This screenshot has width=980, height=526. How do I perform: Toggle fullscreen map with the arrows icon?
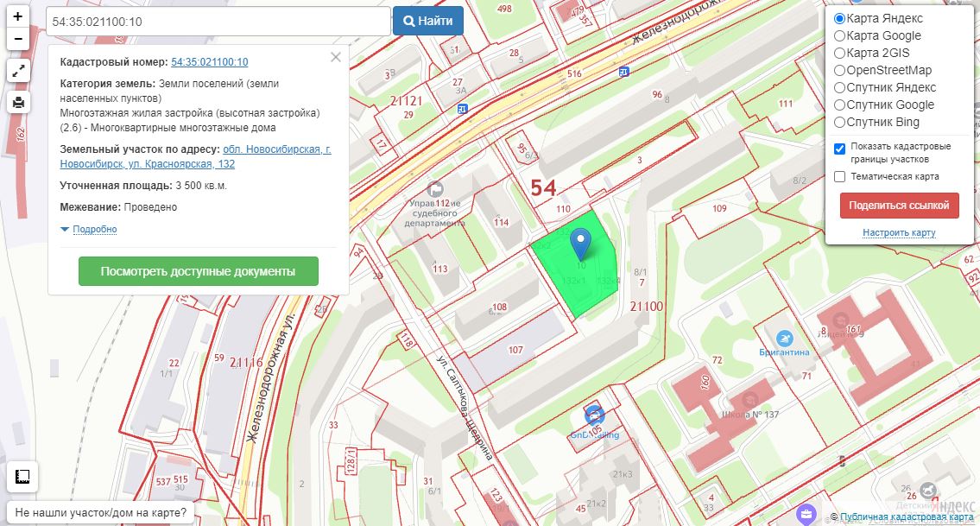click(19, 71)
